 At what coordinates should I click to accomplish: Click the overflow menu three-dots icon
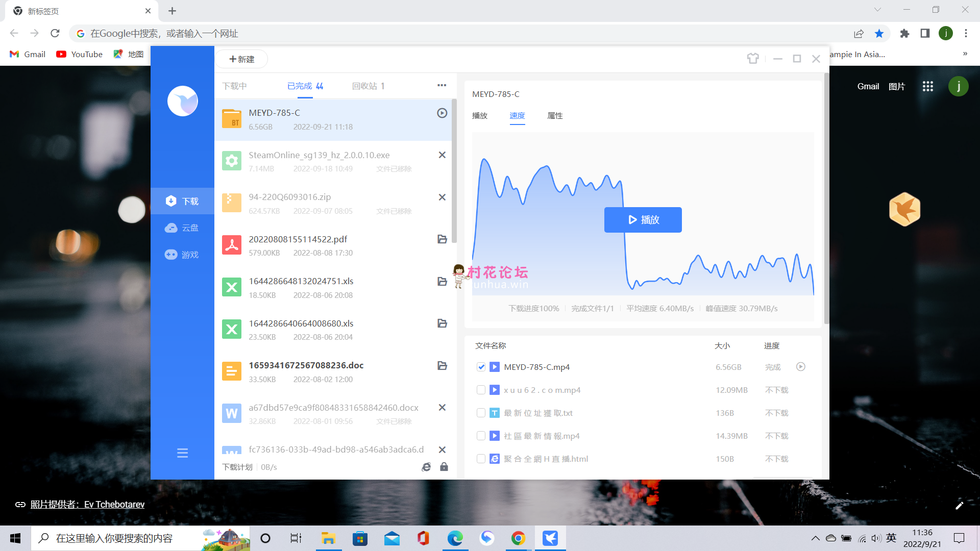tap(442, 85)
